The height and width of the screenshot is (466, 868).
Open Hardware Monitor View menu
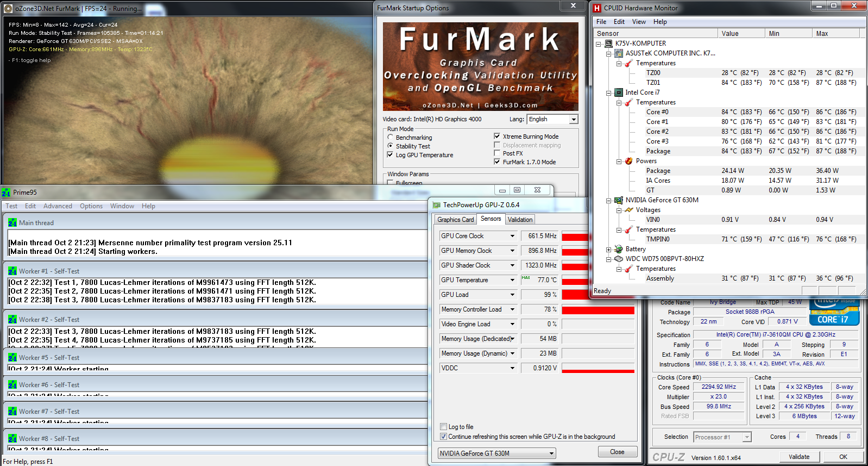coord(639,22)
